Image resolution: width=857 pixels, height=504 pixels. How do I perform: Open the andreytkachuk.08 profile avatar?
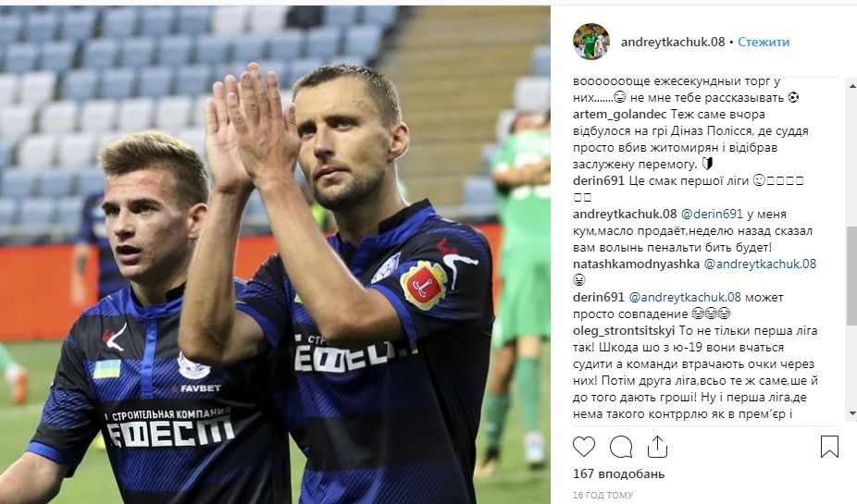click(590, 42)
